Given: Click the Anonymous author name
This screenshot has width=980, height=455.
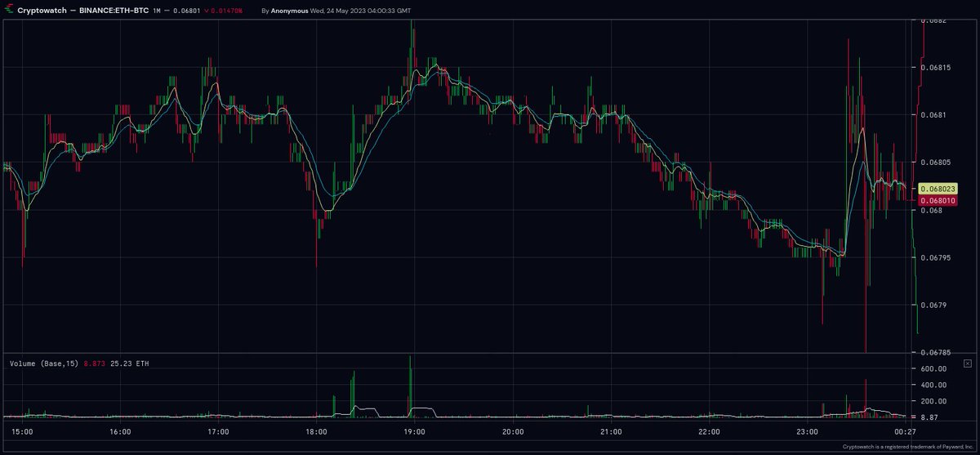Looking at the screenshot, I should pos(291,11).
